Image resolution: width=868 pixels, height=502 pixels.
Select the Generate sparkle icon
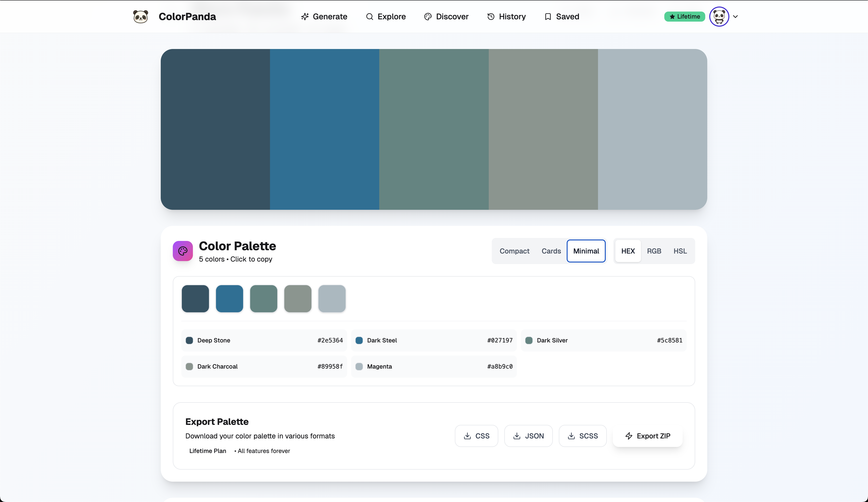click(305, 16)
